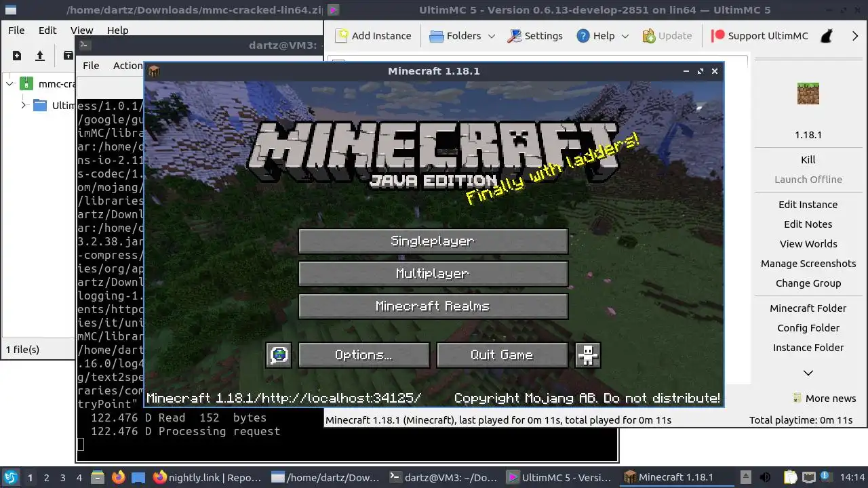
Task: Open Config Folder in UltimMC sidebar
Action: tap(808, 328)
